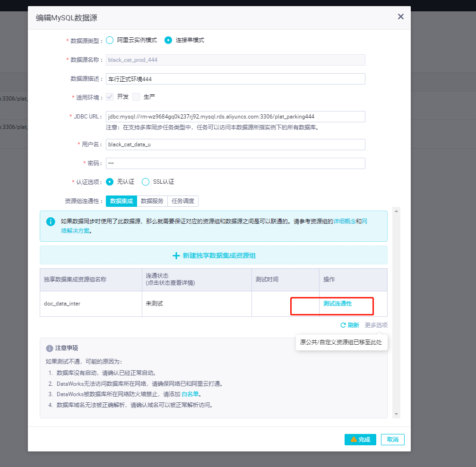The height and width of the screenshot is (467, 476).
Task: Switch to the 数据集成 tab
Action: [x=121, y=201]
